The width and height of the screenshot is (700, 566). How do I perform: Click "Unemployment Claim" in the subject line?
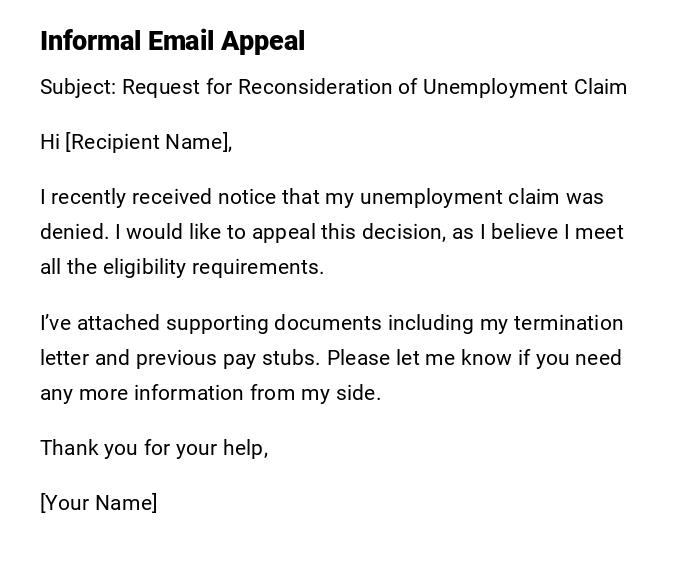[525, 87]
